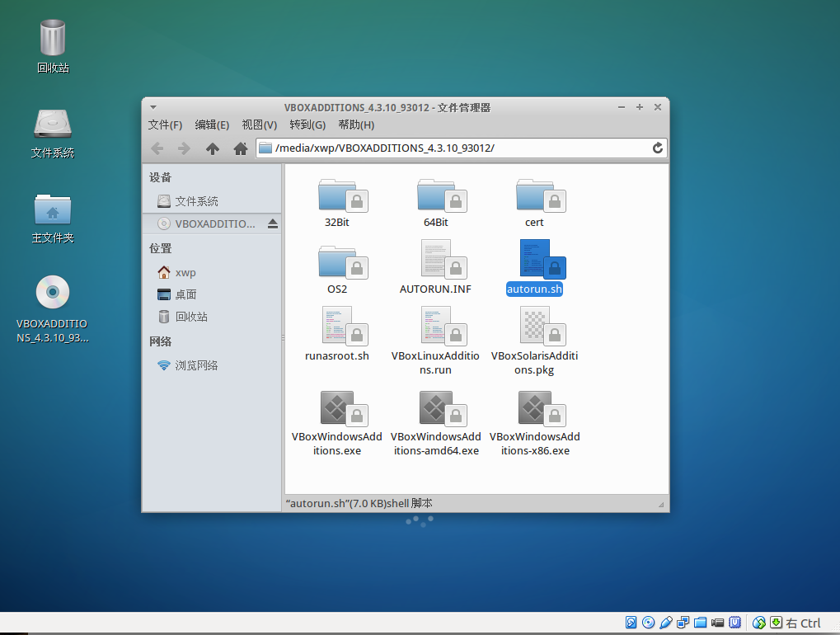
Task: Minimize the file manager window
Action: tap(622, 107)
